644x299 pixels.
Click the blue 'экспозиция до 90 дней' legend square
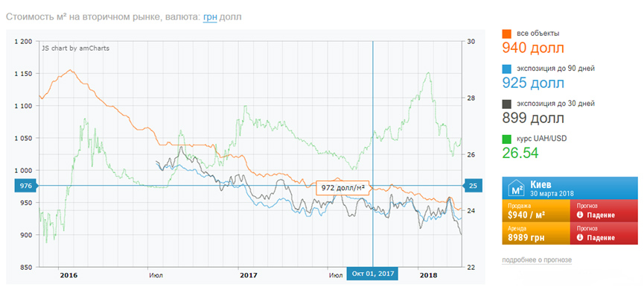coord(507,69)
